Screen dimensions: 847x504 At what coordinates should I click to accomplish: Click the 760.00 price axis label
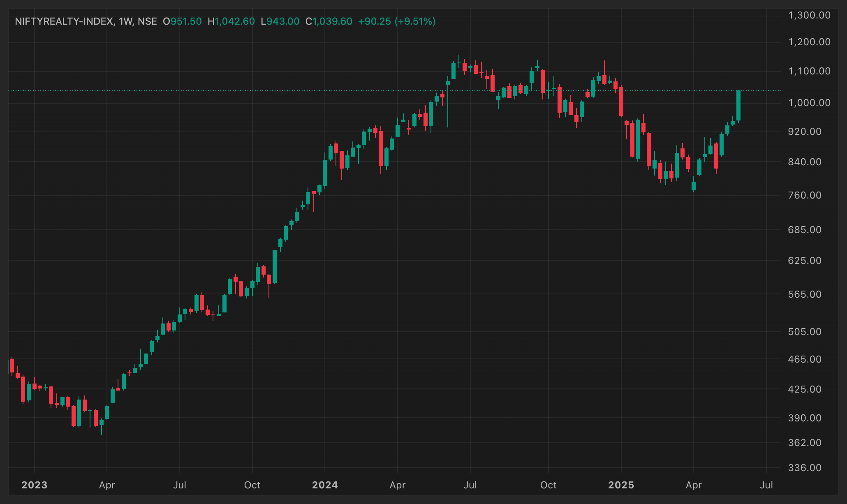(x=805, y=195)
